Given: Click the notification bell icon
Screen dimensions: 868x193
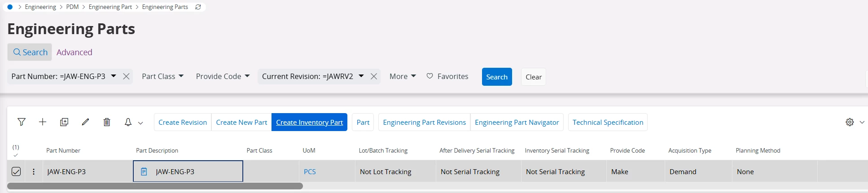Looking at the screenshot, I should [x=128, y=122].
